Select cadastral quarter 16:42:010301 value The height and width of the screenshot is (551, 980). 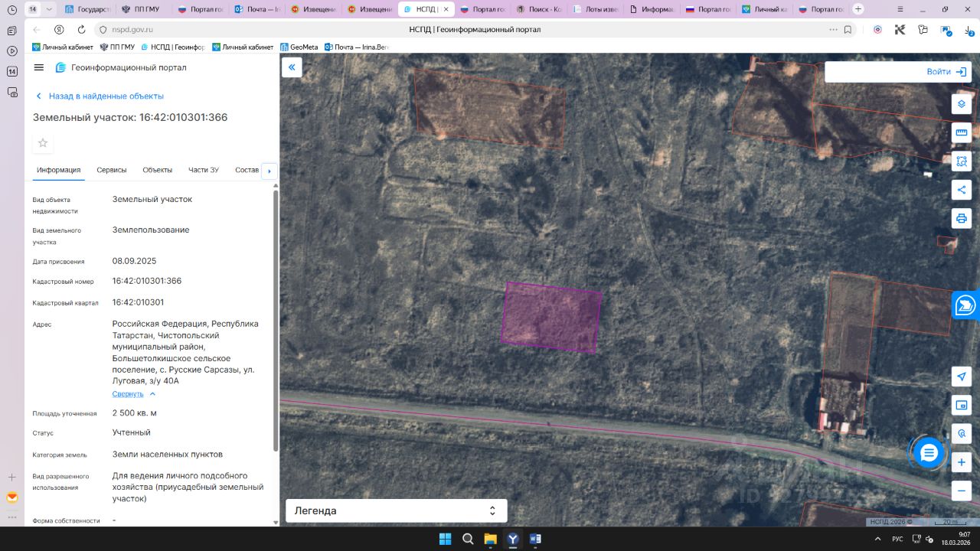coord(138,302)
